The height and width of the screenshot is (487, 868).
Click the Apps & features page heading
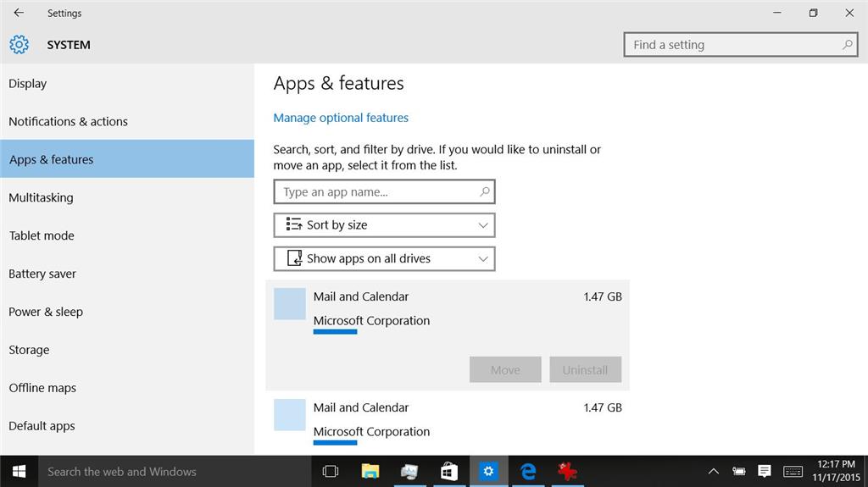point(339,84)
